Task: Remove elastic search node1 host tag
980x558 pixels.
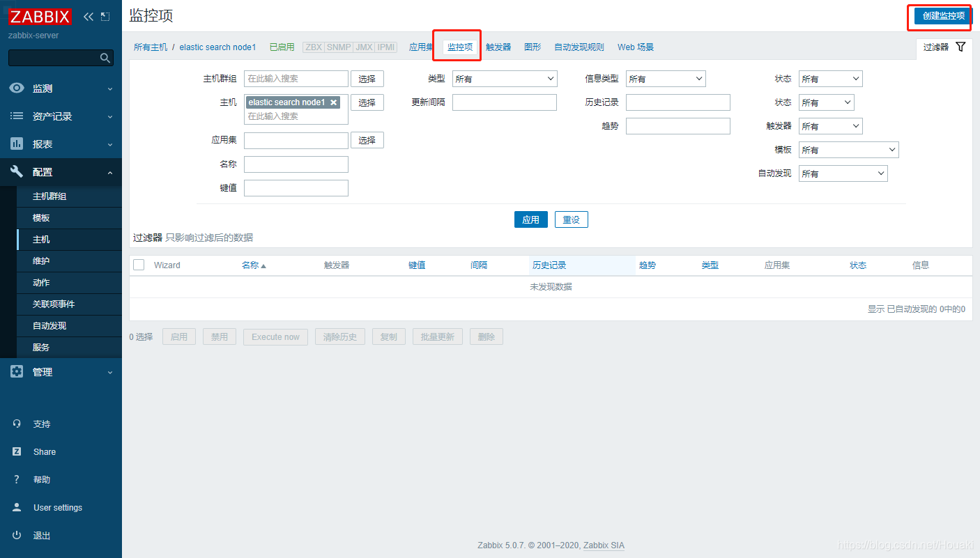Action: [x=333, y=102]
